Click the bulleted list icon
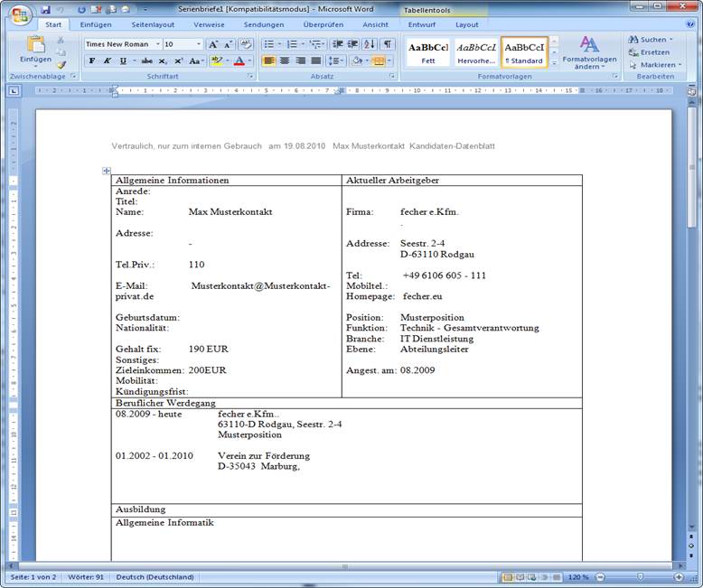The height and width of the screenshot is (588, 703). pyautogui.click(x=269, y=44)
